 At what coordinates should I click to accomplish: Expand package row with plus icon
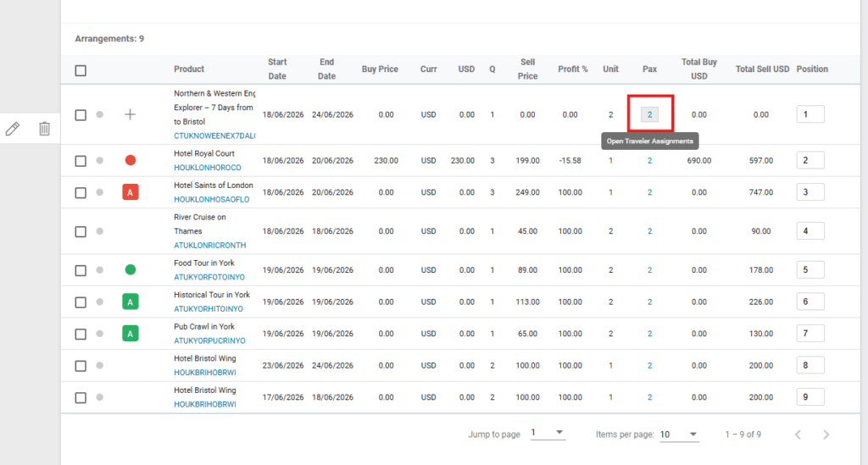(130, 114)
